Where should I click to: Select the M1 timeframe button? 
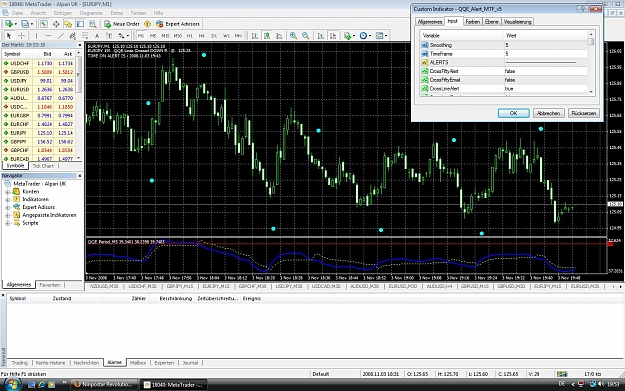click(x=141, y=36)
